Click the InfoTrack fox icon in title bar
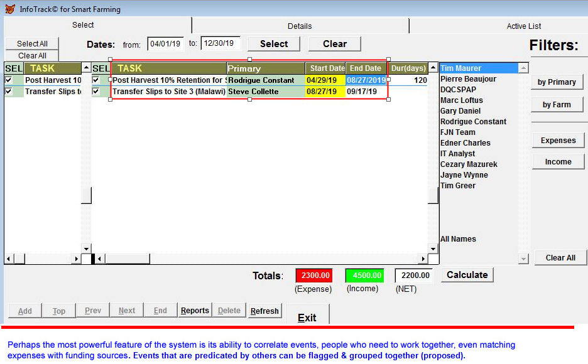 tap(9, 9)
